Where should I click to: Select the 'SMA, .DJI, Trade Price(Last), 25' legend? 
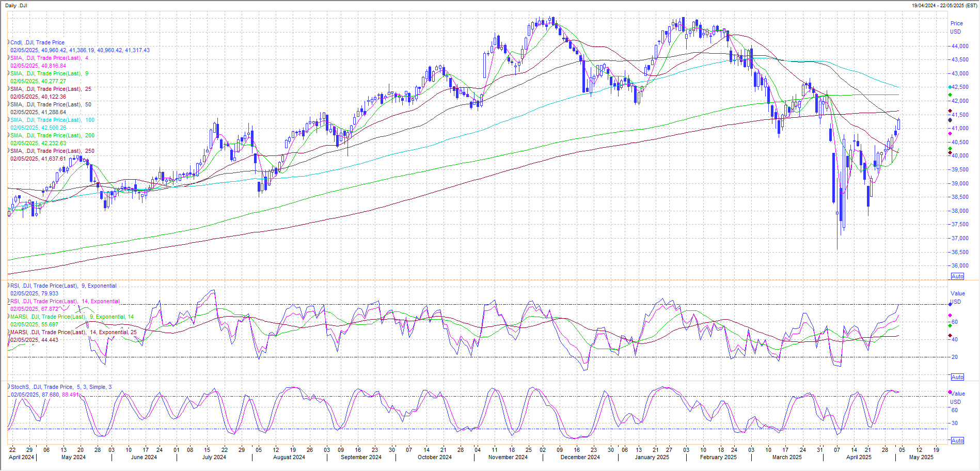(51, 89)
